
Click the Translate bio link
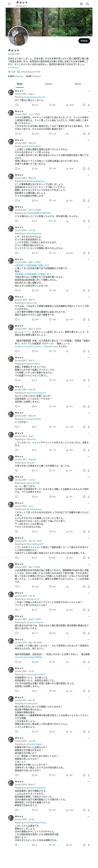14,67
